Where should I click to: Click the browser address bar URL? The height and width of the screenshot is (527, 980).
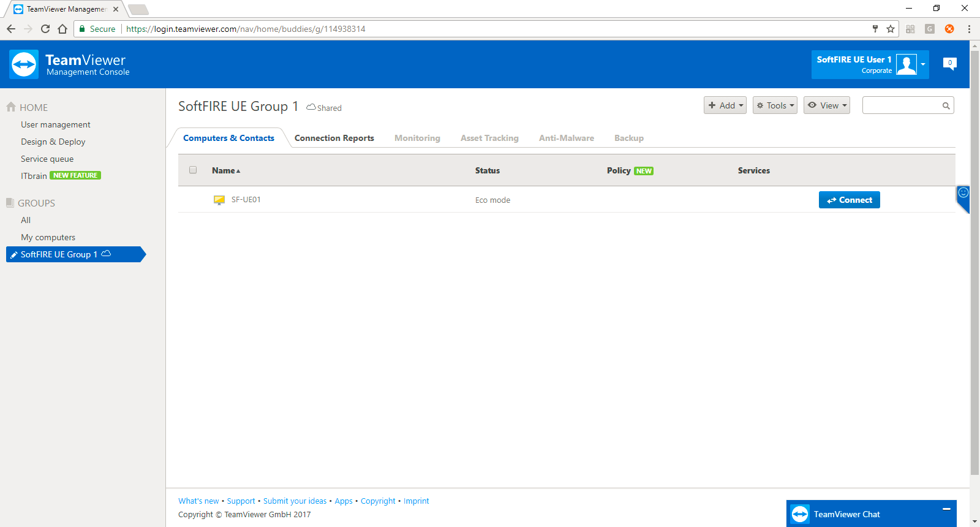[x=246, y=29]
